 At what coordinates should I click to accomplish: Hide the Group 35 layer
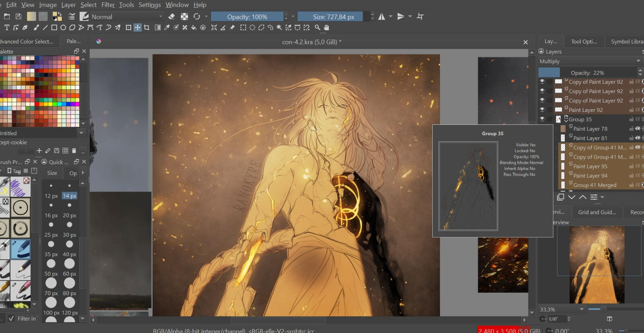click(x=542, y=119)
